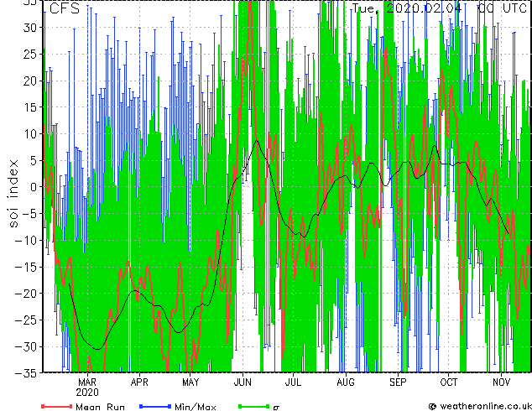
Task: Click the SEP month label
Action: tap(398, 382)
